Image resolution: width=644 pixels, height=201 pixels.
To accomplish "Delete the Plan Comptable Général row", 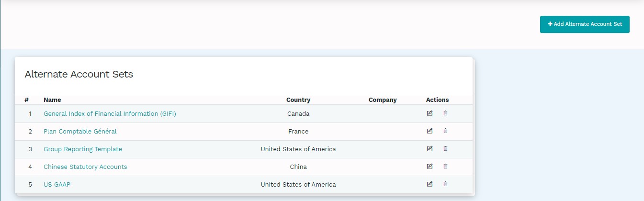I will pyautogui.click(x=445, y=131).
